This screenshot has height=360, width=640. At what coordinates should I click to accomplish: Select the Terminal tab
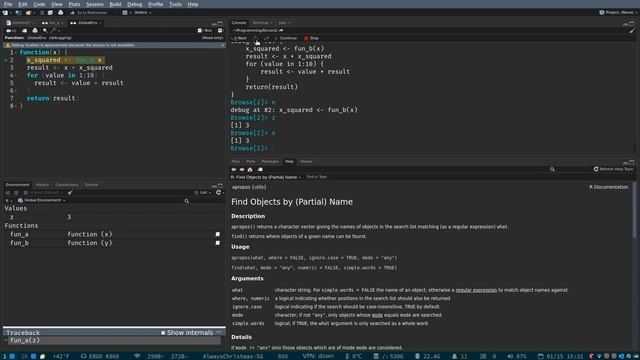(261, 23)
